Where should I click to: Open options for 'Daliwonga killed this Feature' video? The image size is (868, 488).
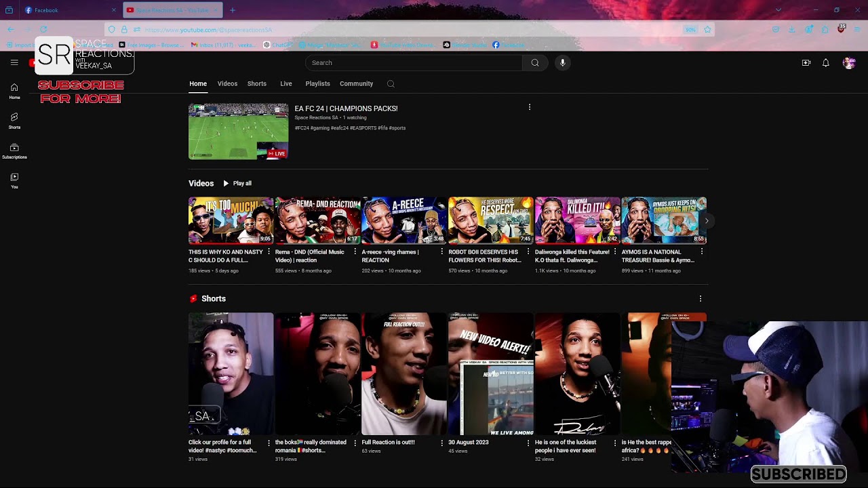[x=615, y=251]
